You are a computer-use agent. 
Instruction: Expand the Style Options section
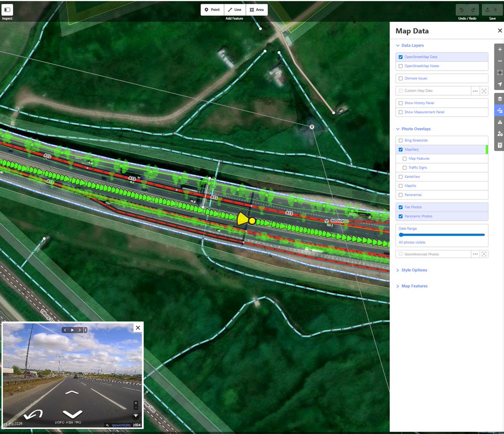pyautogui.click(x=398, y=270)
